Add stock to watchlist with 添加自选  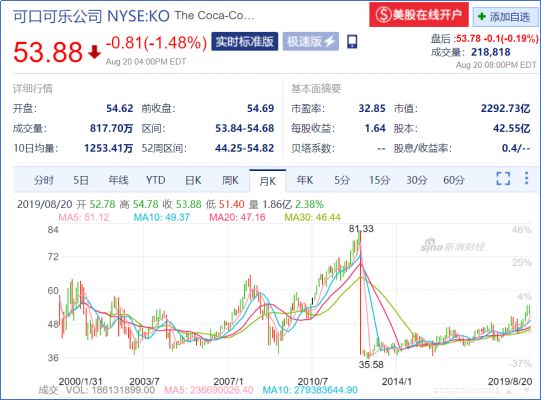tap(505, 16)
